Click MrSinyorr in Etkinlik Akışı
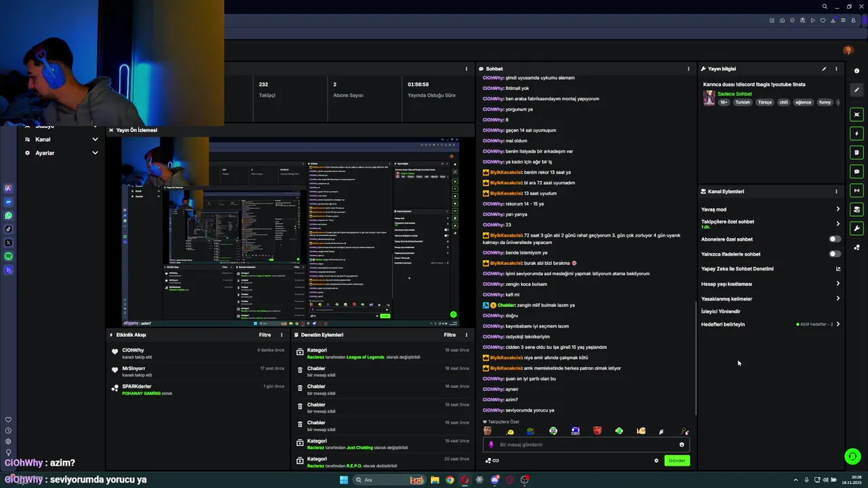The image size is (868, 488). pyautogui.click(x=134, y=369)
